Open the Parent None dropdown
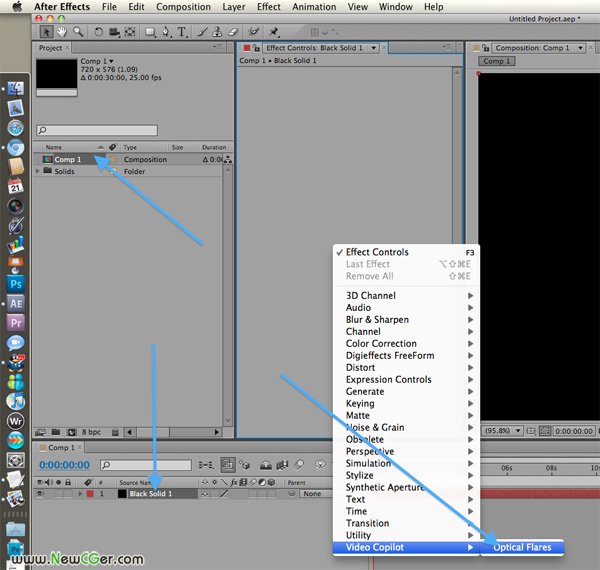Image resolution: width=600 pixels, height=570 pixels. click(317, 494)
